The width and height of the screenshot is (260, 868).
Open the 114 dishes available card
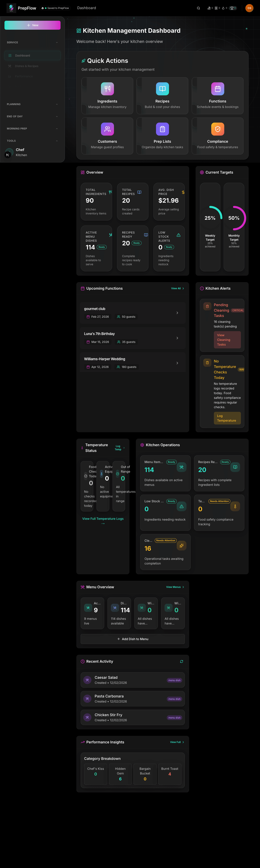[119, 613]
